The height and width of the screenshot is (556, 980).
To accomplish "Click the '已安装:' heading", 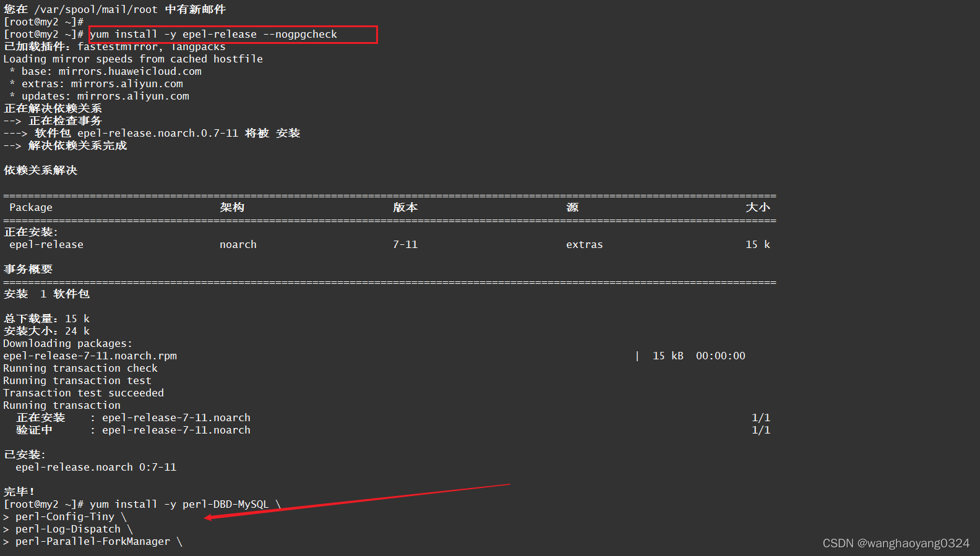I will (25, 455).
